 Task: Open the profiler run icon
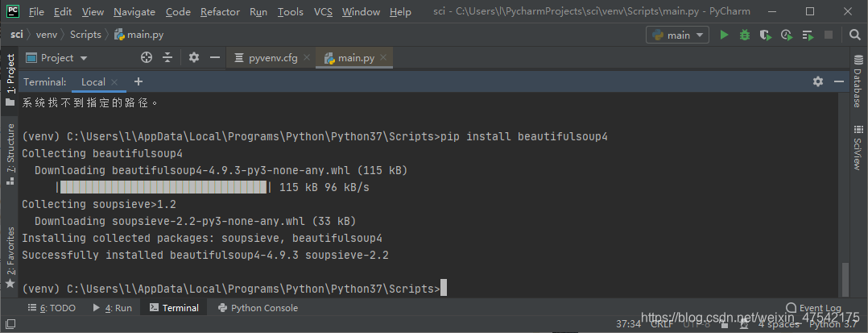point(787,35)
